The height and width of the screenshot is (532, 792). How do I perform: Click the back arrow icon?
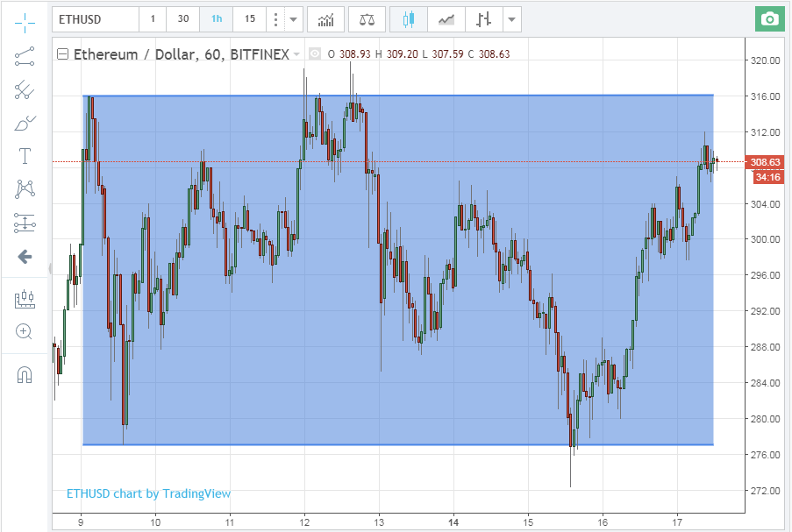[25, 257]
